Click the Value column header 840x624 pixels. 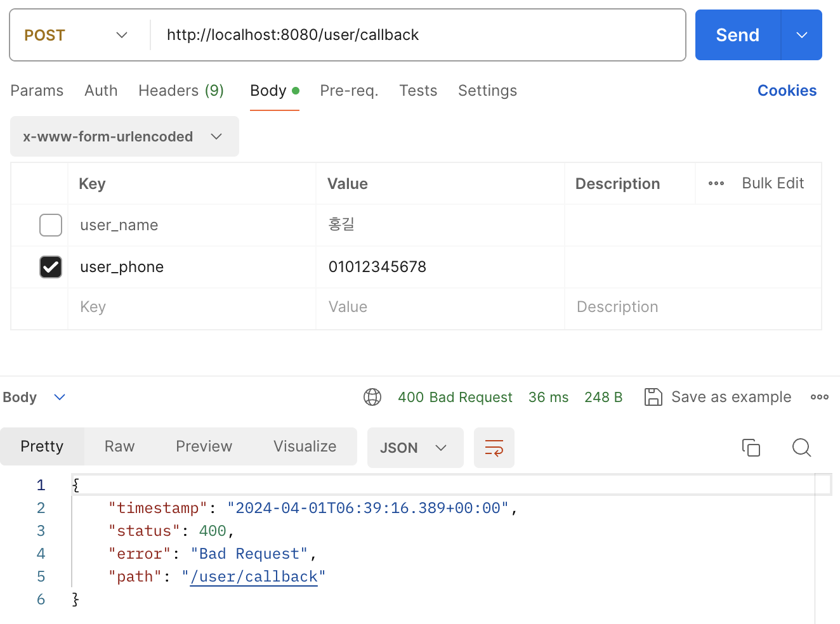(x=348, y=184)
